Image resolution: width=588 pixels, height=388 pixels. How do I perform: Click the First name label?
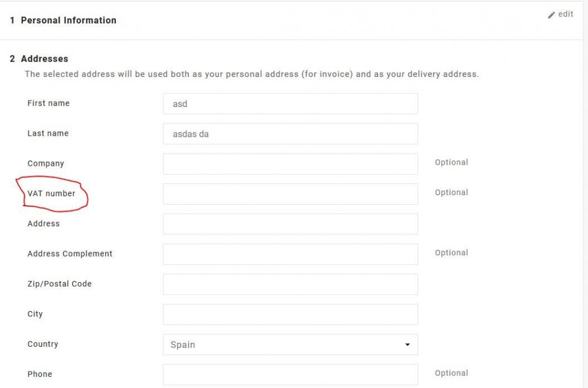pyautogui.click(x=48, y=103)
